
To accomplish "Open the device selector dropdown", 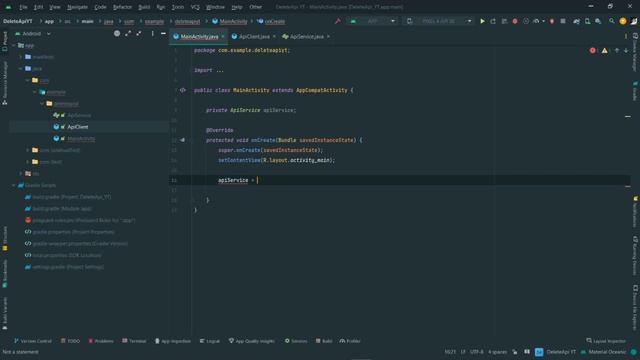I will coord(439,21).
